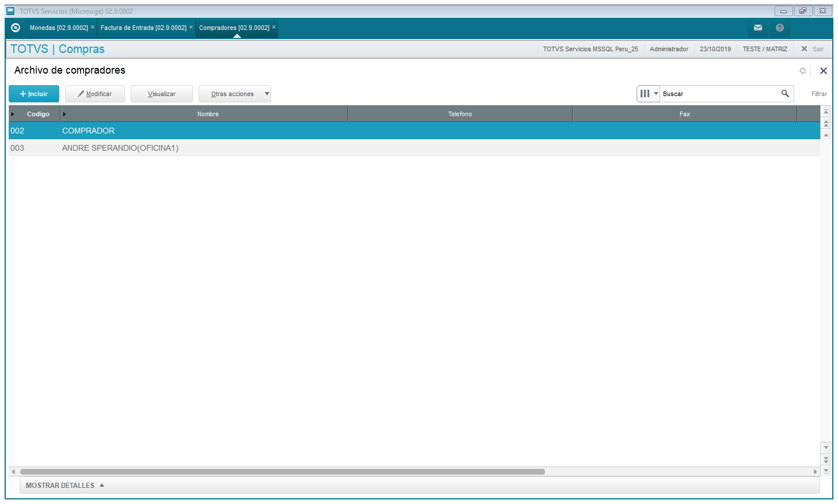Open the help question mark icon
The image size is (838, 504).
pyautogui.click(x=780, y=28)
